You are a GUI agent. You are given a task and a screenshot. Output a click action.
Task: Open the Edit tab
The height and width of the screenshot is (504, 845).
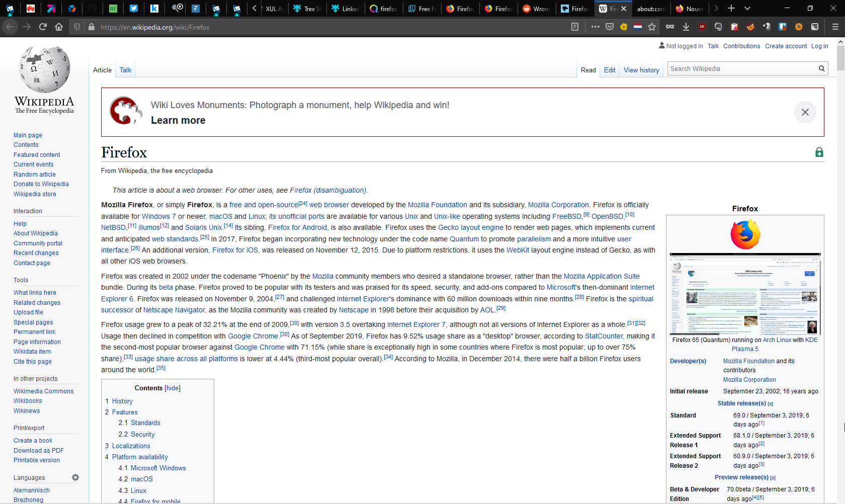pyautogui.click(x=610, y=70)
